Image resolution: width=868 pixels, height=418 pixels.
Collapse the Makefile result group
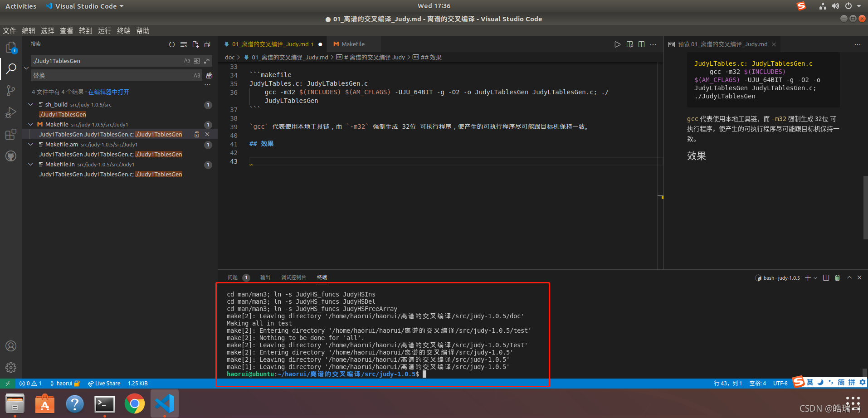(30, 124)
